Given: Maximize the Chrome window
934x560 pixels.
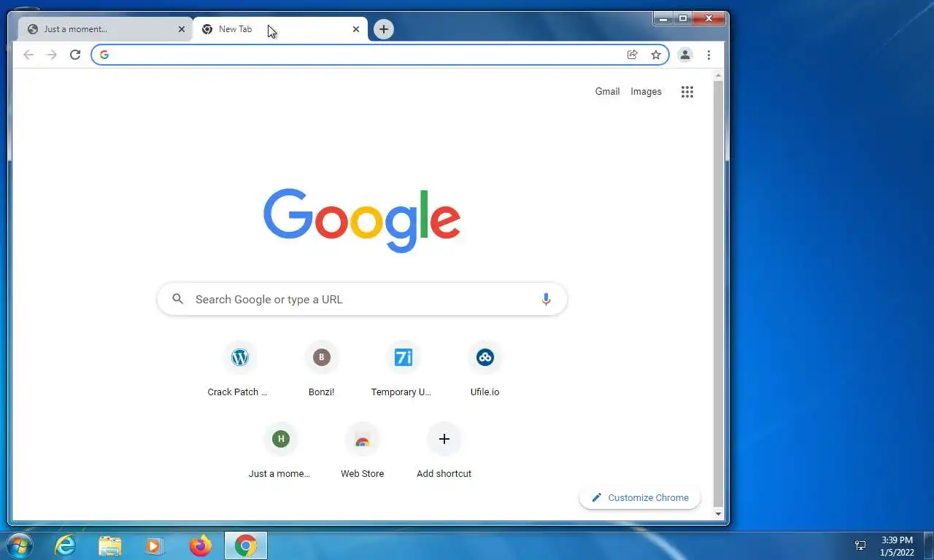Looking at the screenshot, I should click(683, 18).
